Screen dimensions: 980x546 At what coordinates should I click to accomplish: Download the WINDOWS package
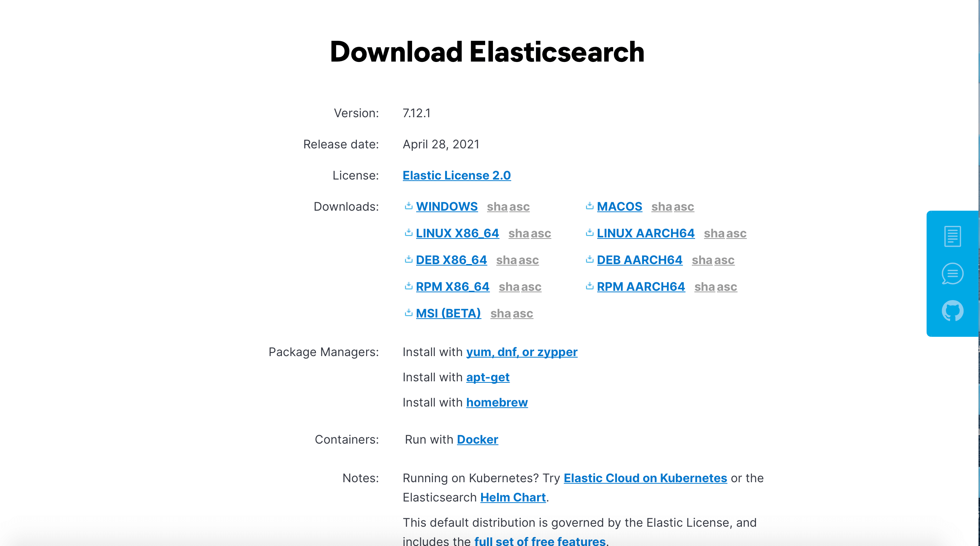(x=447, y=207)
